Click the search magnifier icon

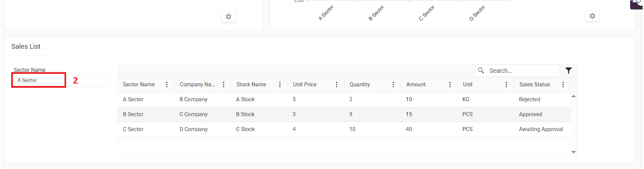[x=481, y=71]
